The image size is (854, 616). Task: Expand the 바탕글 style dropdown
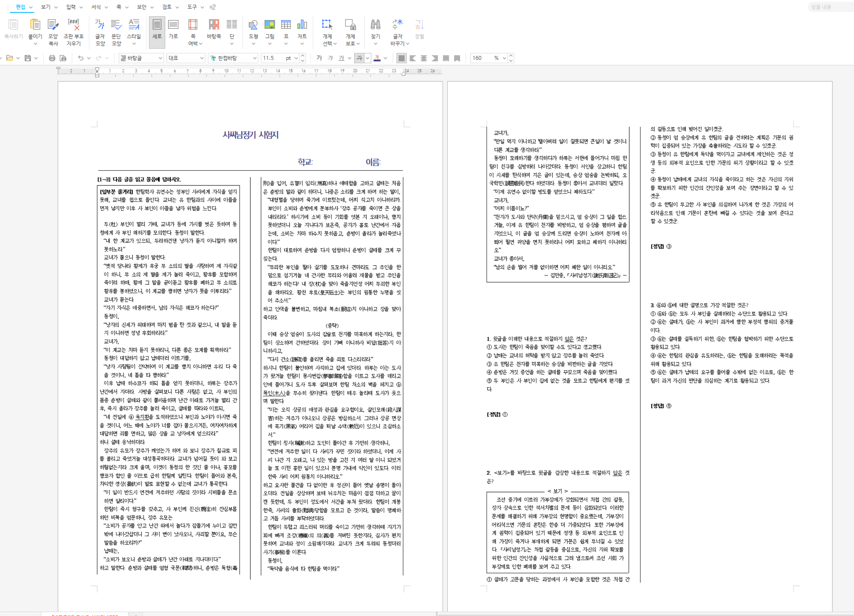160,58
